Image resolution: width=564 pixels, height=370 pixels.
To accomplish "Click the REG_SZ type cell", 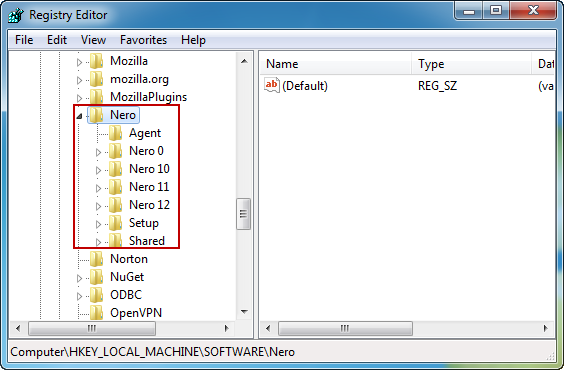I will (437, 86).
